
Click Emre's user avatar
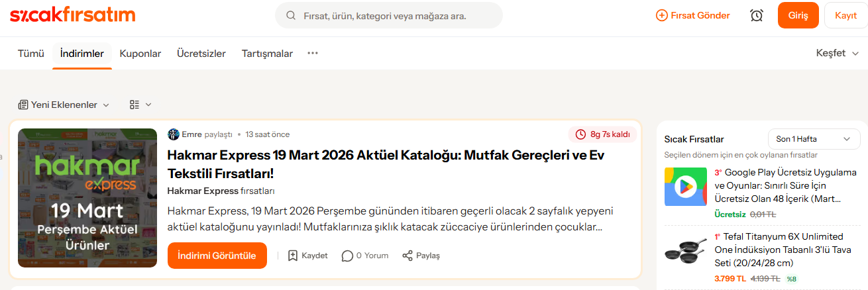click(174, 134)
